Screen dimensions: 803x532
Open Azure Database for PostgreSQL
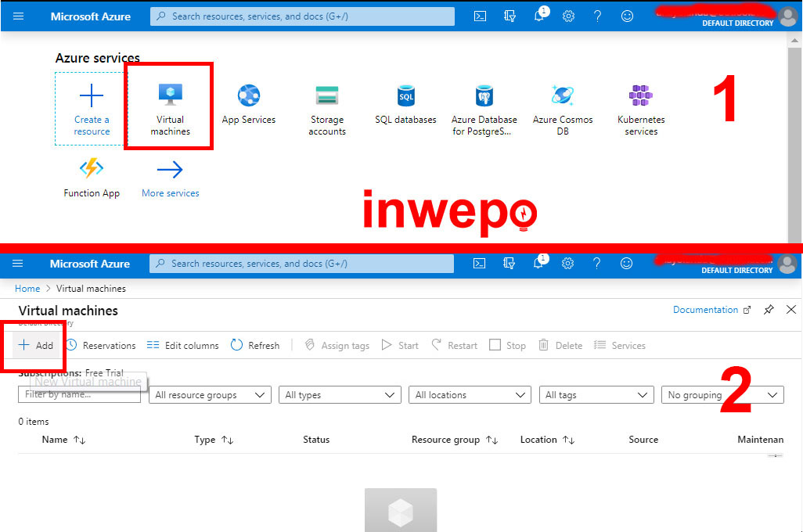484,110
